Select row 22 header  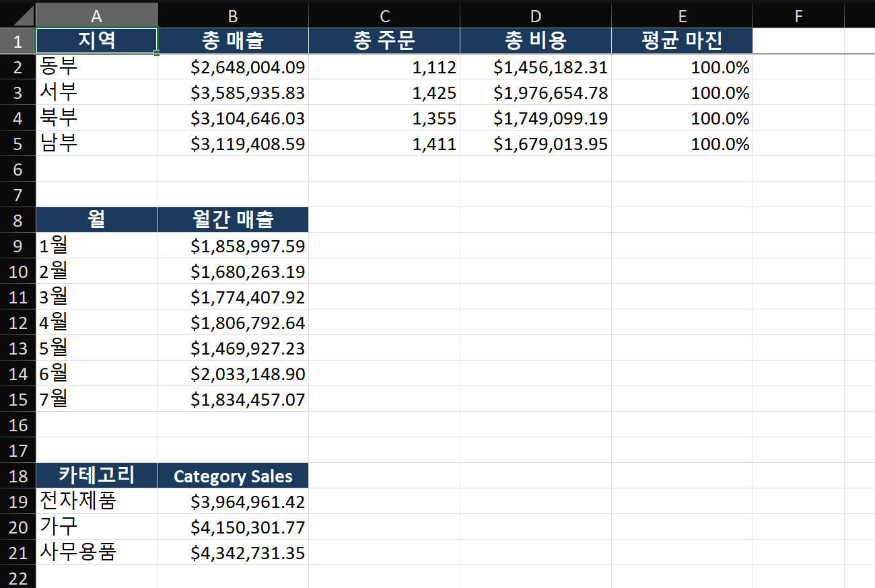pos(18,577)
